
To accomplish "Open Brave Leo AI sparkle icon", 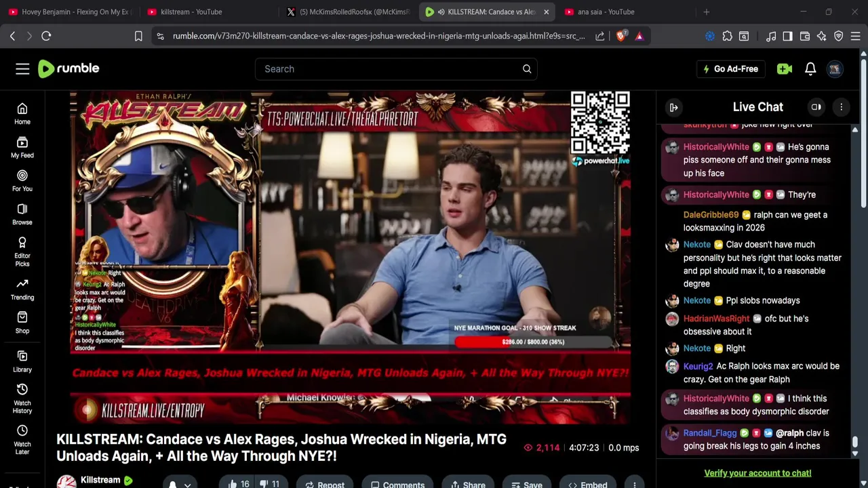I will [822, 36].
